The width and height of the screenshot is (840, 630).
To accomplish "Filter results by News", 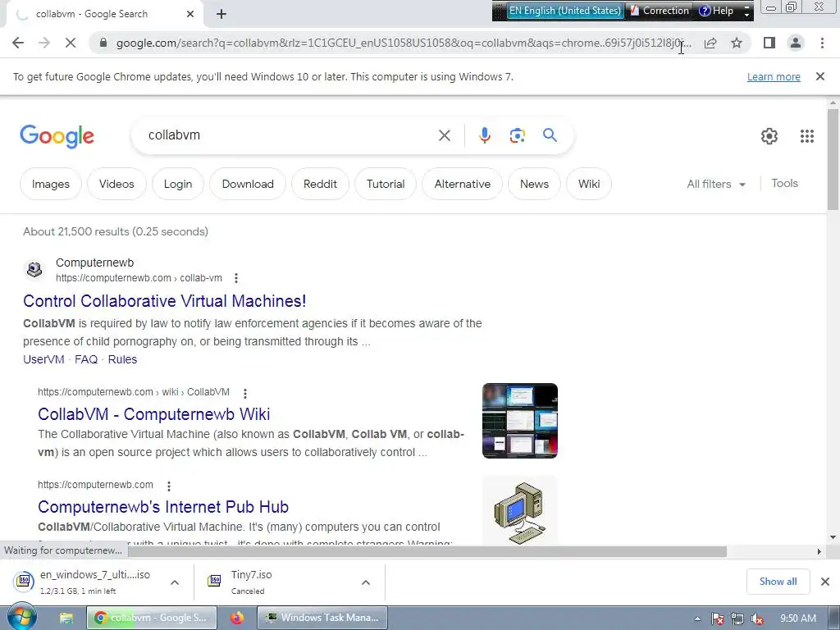I will coord(535,184).
